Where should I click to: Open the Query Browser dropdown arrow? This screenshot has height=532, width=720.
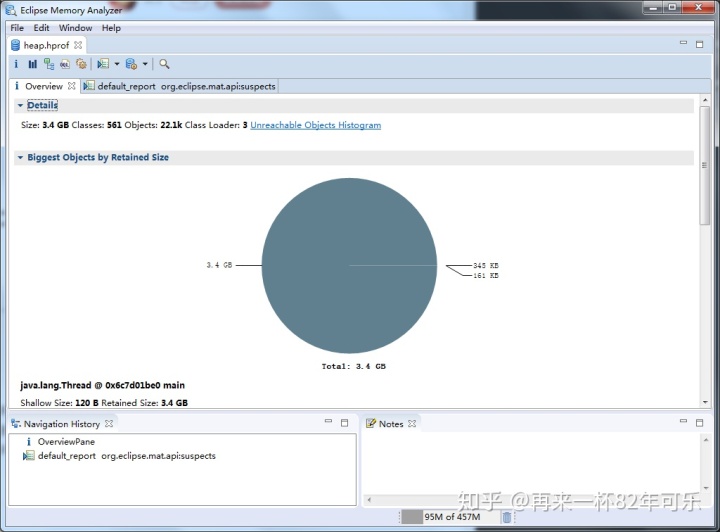tap(145, 64)
